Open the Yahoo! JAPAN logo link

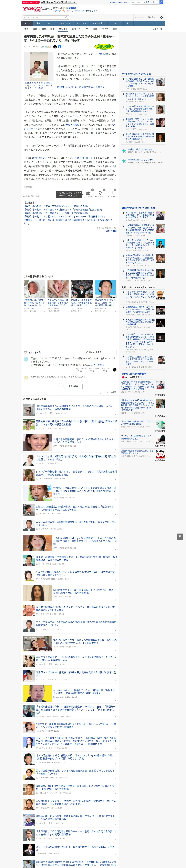(x=32, y=9)
